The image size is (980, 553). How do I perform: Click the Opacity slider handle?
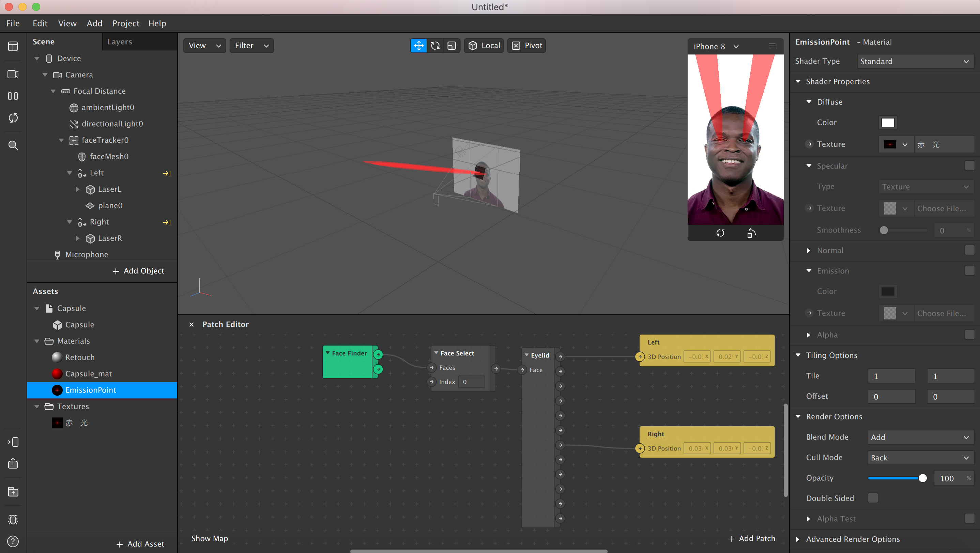coord(922,478)
